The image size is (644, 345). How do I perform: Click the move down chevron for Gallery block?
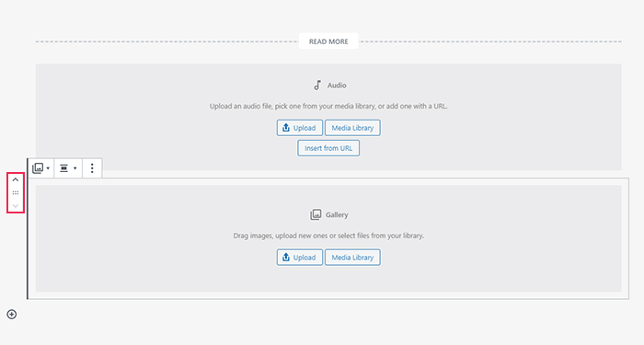(x=16, y=206)
